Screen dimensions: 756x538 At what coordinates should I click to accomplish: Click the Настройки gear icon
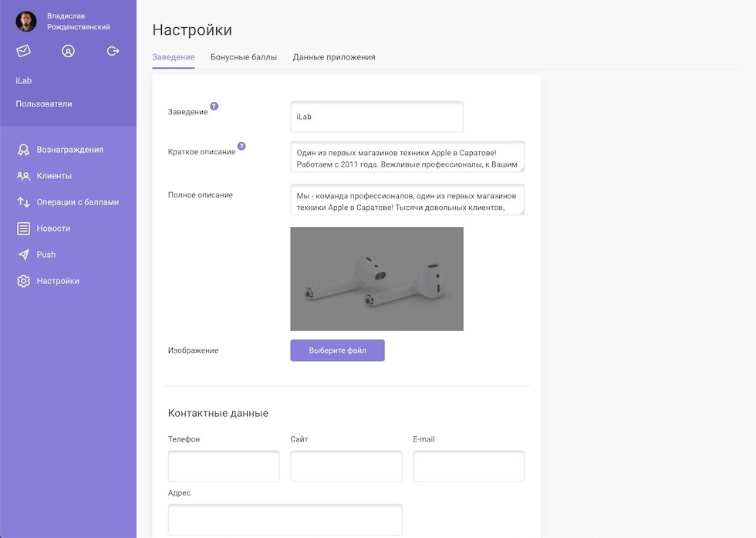tap(23, 281)
